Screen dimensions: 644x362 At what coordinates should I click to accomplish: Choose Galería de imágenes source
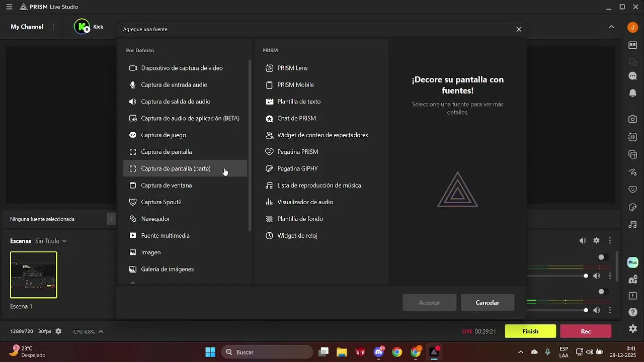tap(185, 269)
